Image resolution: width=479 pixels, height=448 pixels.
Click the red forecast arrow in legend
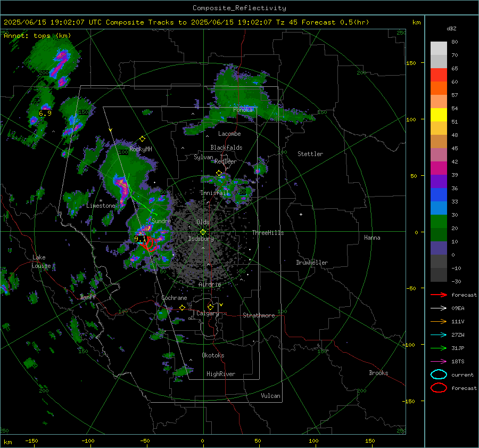439,295
